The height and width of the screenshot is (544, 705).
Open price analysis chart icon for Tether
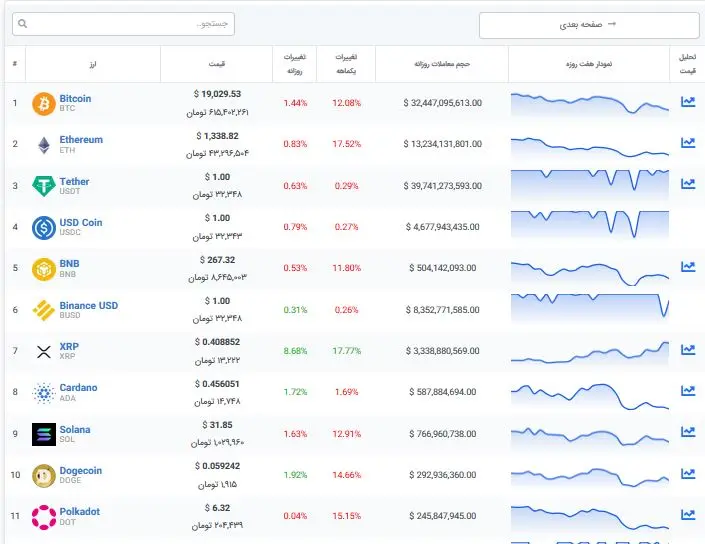click(x=688, y=183)
